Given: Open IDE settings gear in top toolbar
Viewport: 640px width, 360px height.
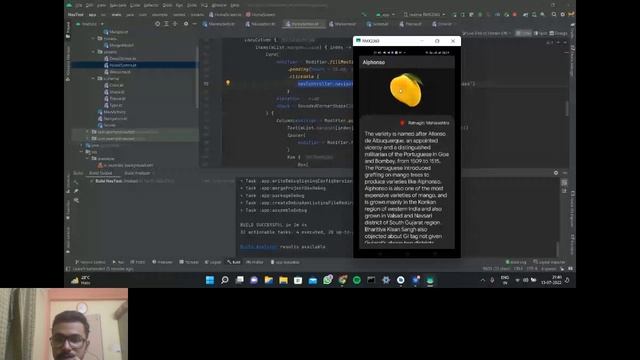Looking at the screenshot, I should (x=562, y=14).
